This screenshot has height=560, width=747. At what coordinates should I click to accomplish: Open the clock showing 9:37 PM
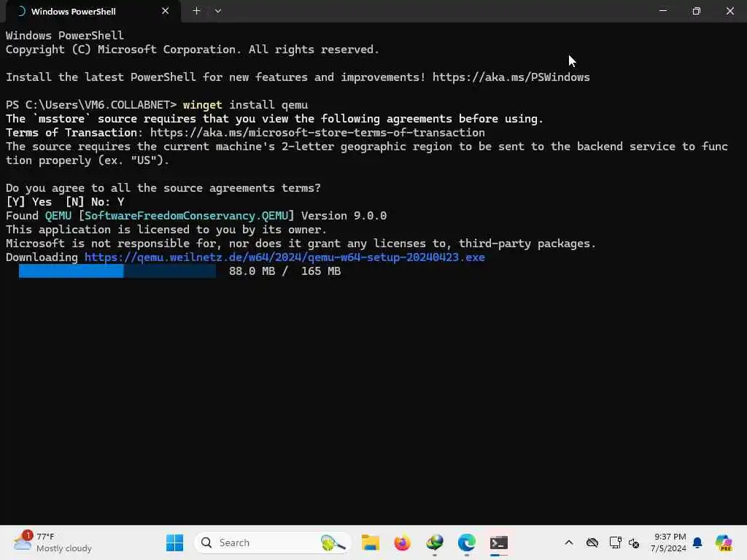(670, 542)
